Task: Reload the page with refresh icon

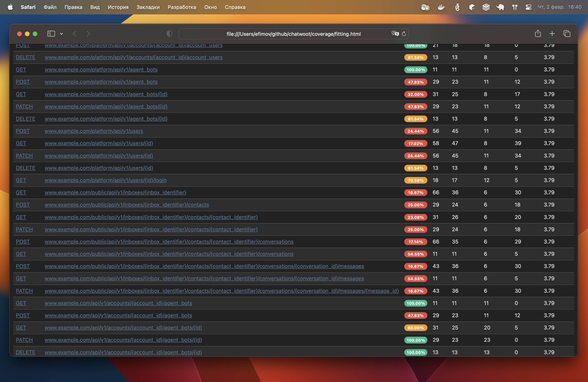Action: tap(404, 34)
